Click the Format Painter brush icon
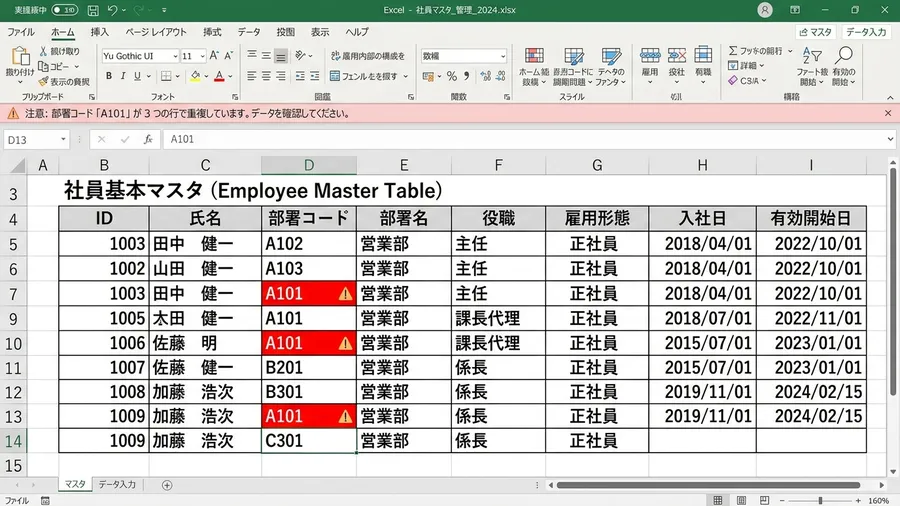This screenshot has width=900, height=506. pyautogui.click(x=43, y=81)
